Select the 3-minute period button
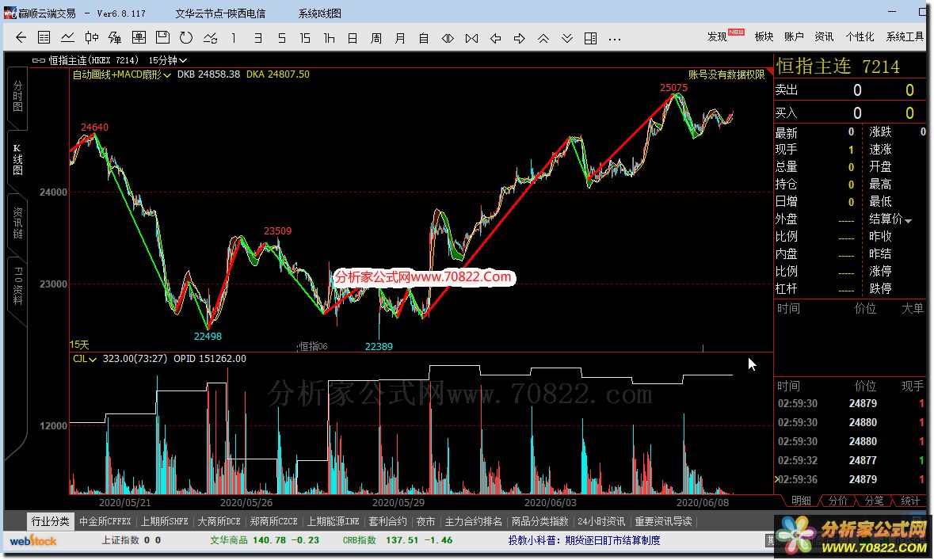The image size is (934, 560). [x=258, y=38]
